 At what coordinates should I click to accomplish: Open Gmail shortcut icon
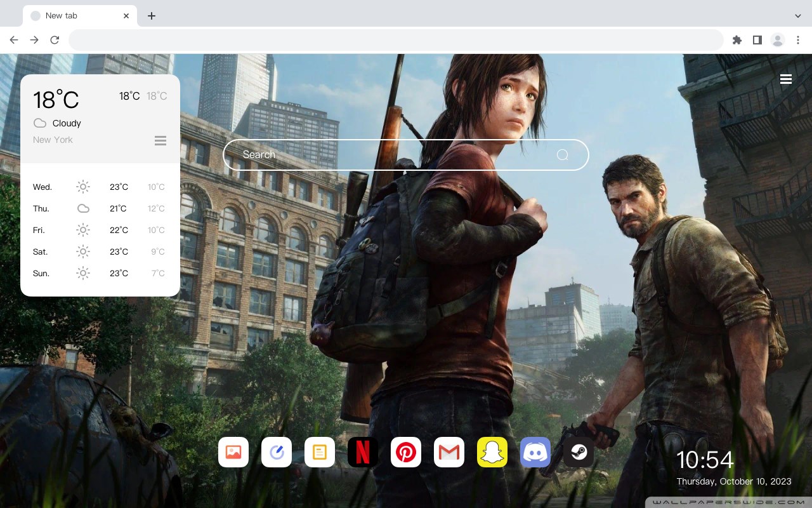pos(449,452)
